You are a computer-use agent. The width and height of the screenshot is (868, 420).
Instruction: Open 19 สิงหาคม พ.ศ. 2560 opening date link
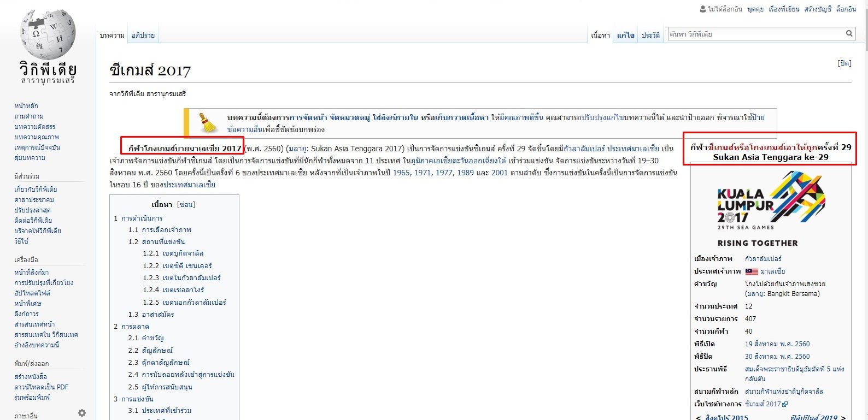click(x=777, y=344)
